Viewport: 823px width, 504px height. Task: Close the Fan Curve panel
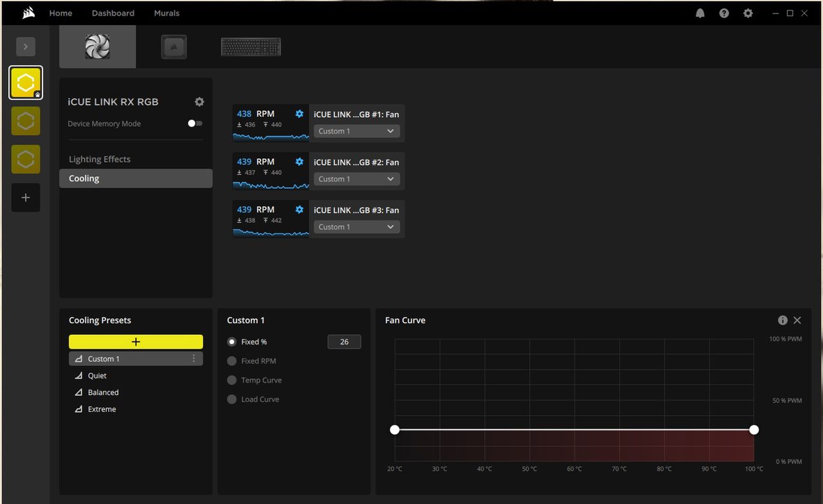coord(797,320)
